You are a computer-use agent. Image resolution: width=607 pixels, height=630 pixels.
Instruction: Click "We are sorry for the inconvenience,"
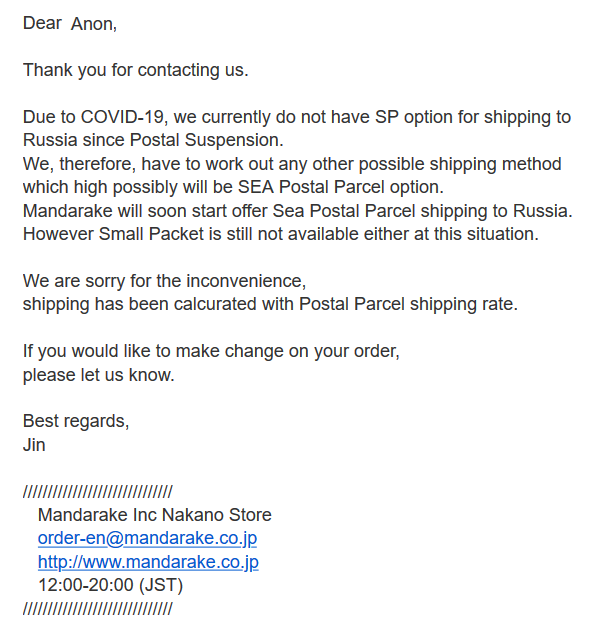coord(164,281)
